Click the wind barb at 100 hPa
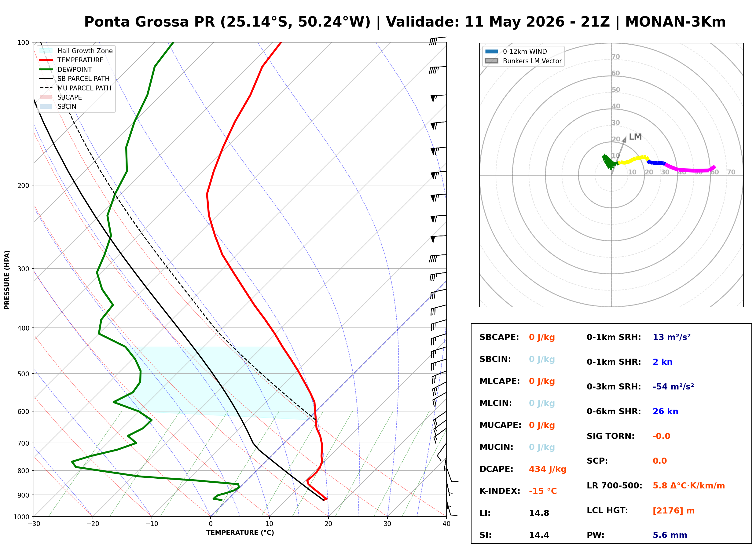756x559 pixels. tap(438, 40)
